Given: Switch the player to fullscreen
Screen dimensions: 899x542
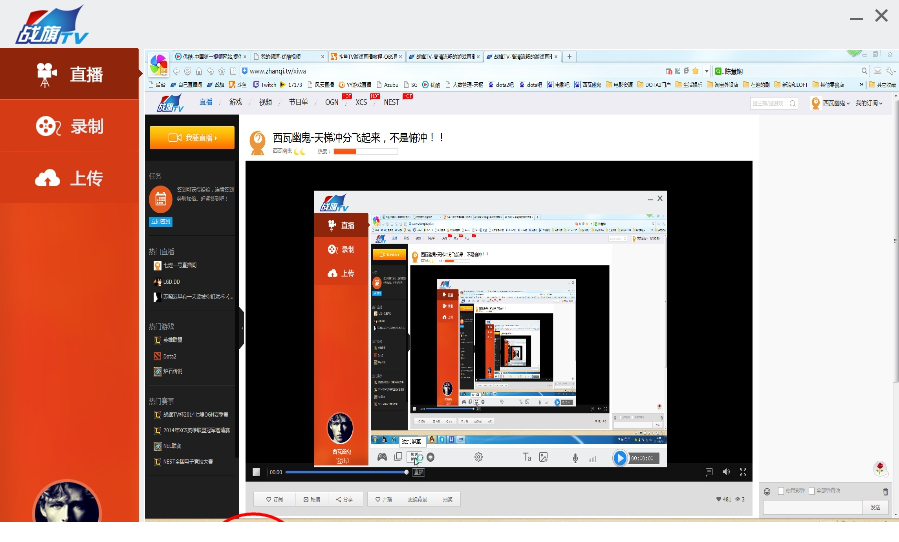Looking at the screenshot, I should [743, 471].
